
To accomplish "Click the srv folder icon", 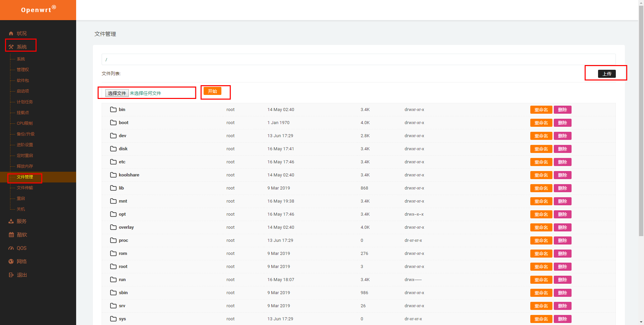I will pyautogui.click(x=113, y=306).
